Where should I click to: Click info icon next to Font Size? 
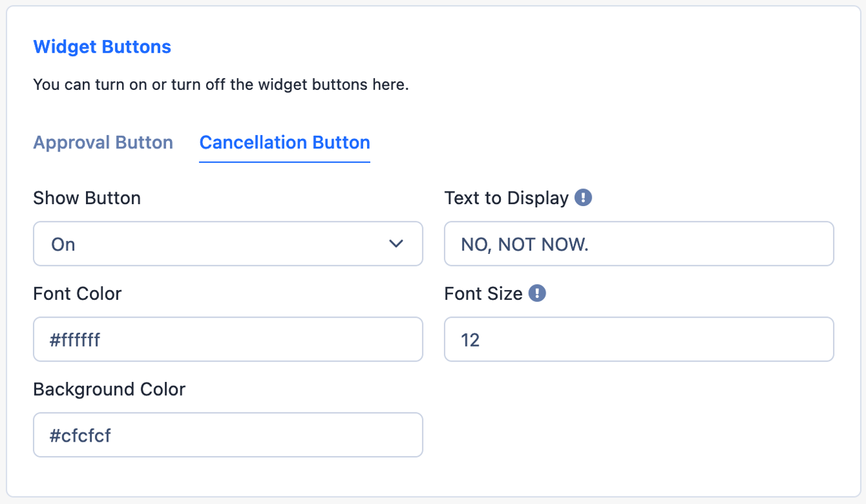pos(537,293)
